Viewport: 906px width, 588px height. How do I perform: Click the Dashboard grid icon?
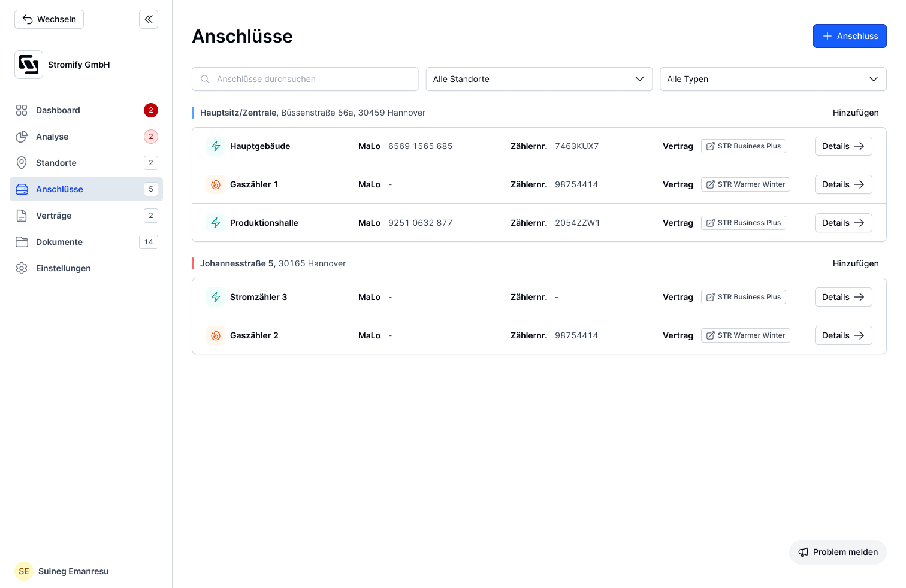pyautogui.click(x=22, y=110)
